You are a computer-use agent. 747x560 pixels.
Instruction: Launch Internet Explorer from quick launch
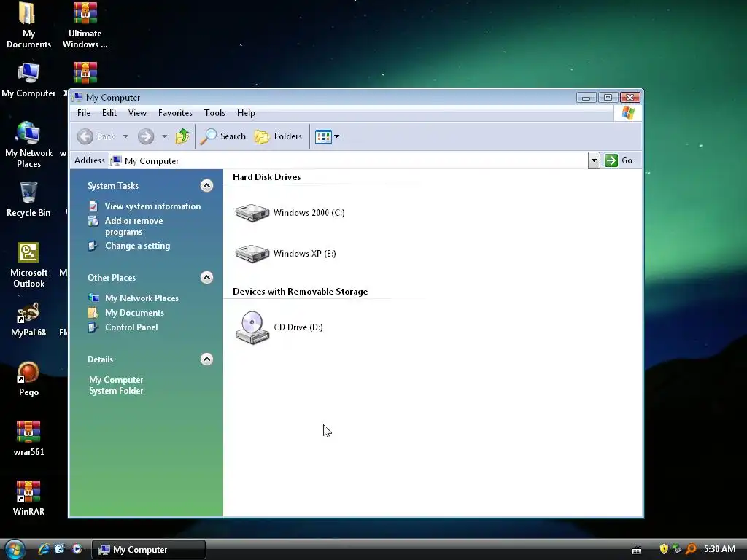(44, 549)
